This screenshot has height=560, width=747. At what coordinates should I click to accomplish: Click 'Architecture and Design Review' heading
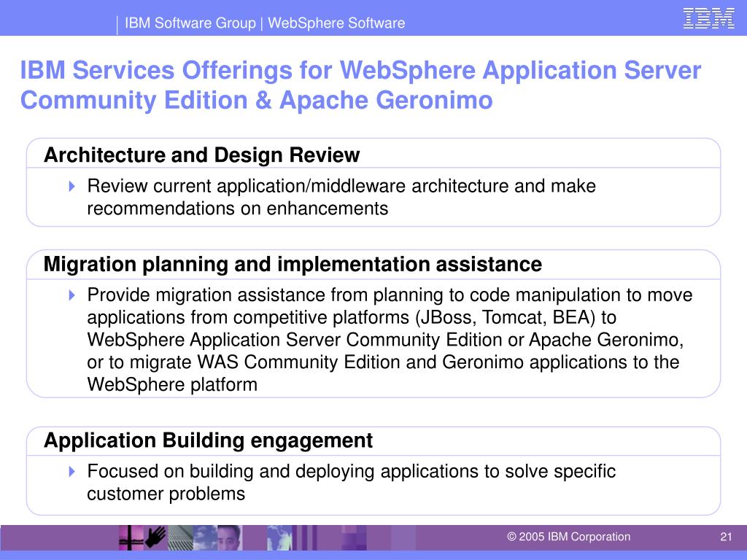tap(201, 155)
